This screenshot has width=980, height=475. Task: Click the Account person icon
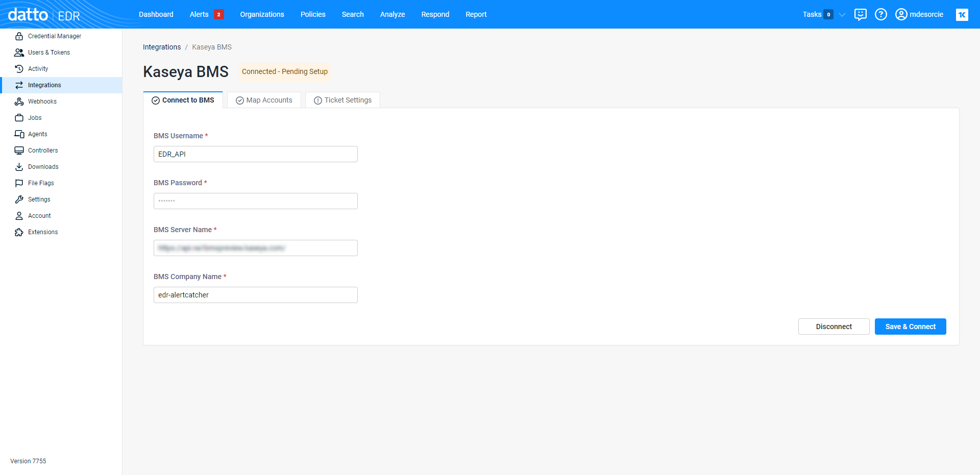[x=19, y=216]
